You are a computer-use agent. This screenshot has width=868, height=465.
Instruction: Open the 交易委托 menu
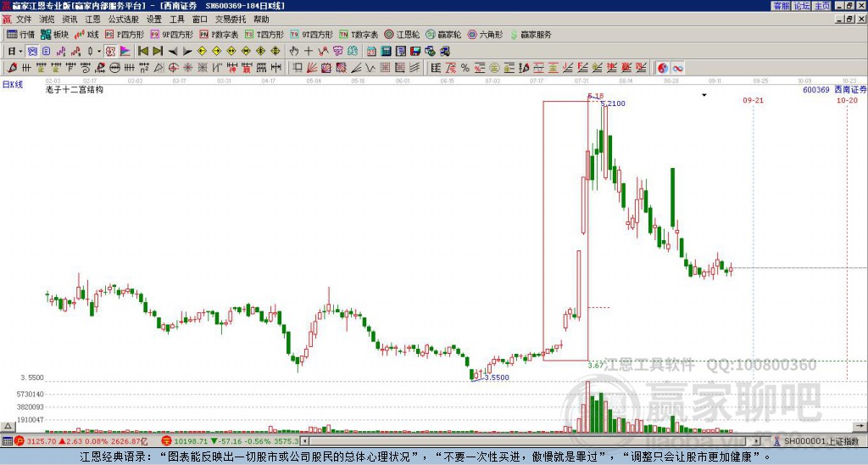(231, 20)
